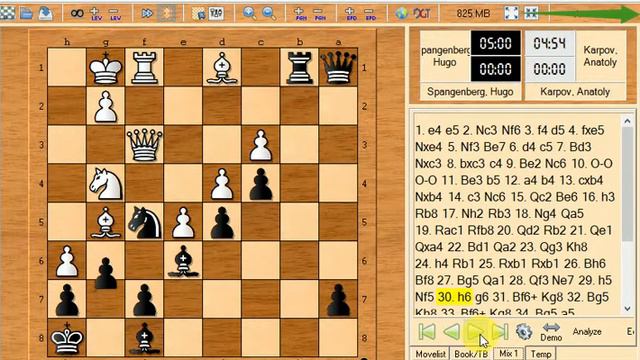Click the toolbar icon before the zoom buttons
This screenshot has height=360, width=640.
[x=216, y=13]
